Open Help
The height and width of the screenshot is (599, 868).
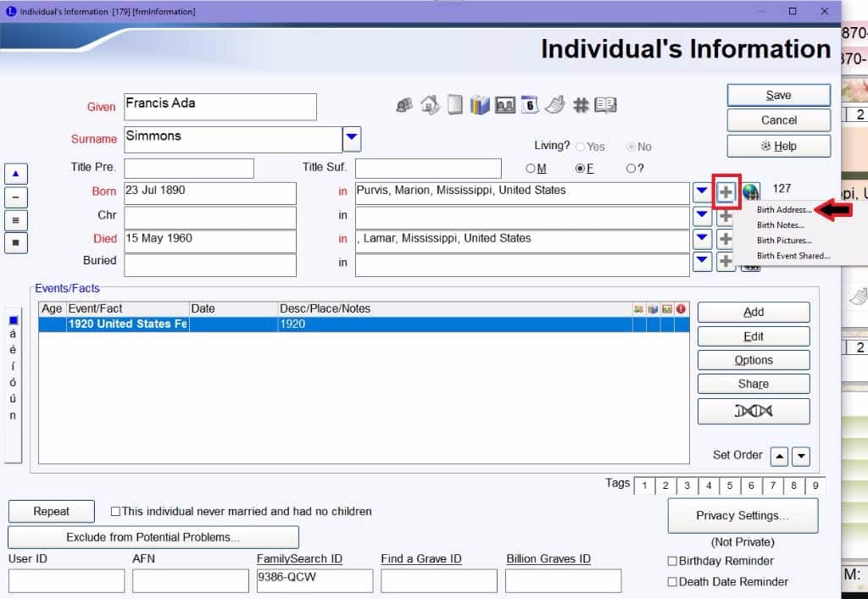pyautogui.click(x=779, y=146)
